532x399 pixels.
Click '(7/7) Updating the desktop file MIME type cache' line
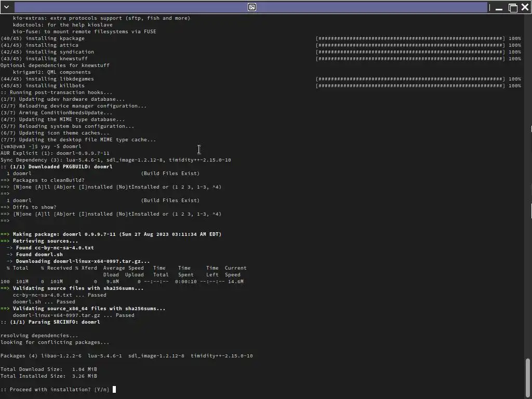coord(78,140)
